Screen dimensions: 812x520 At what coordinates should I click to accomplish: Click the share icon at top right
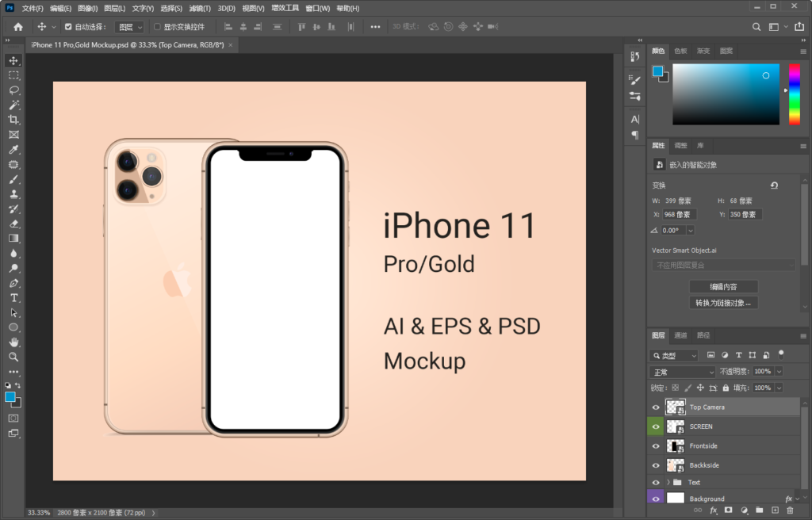click(799, 26)
